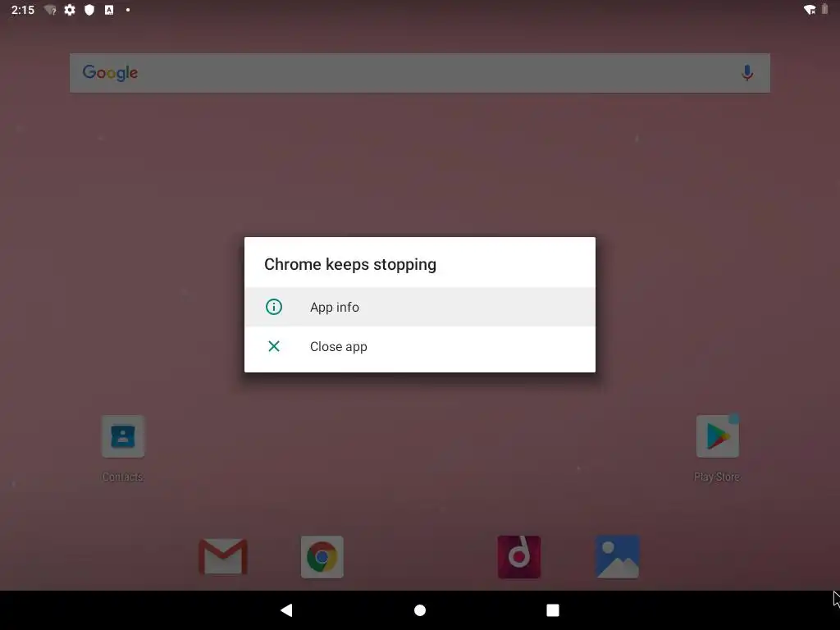Tap the battery icon in status bar

[825, 9]
